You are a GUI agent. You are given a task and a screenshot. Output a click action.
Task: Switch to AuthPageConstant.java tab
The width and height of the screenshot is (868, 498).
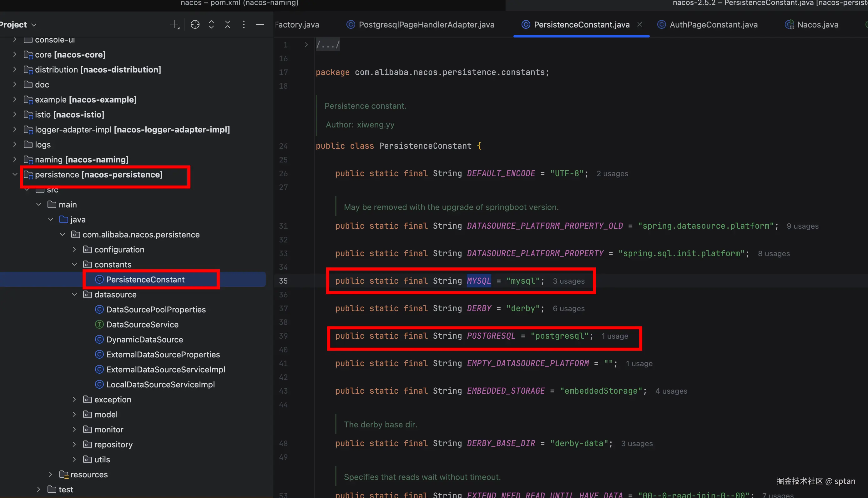[x=713, y=25]
